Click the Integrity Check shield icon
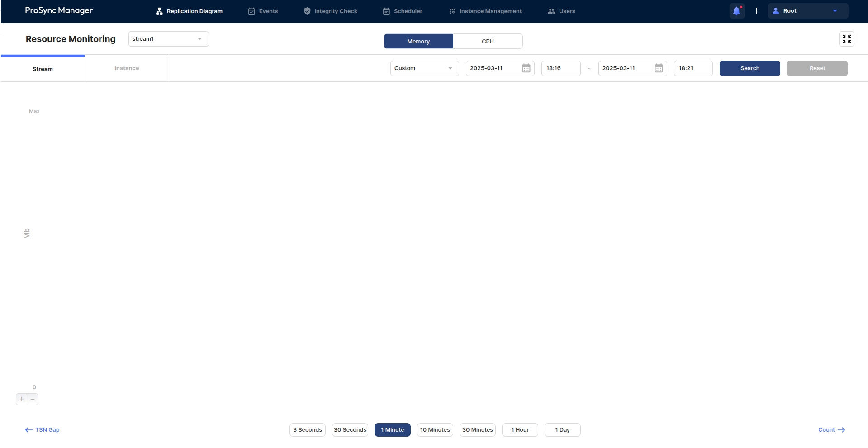This screenshot has width=868, height=448. pos(307,11)
